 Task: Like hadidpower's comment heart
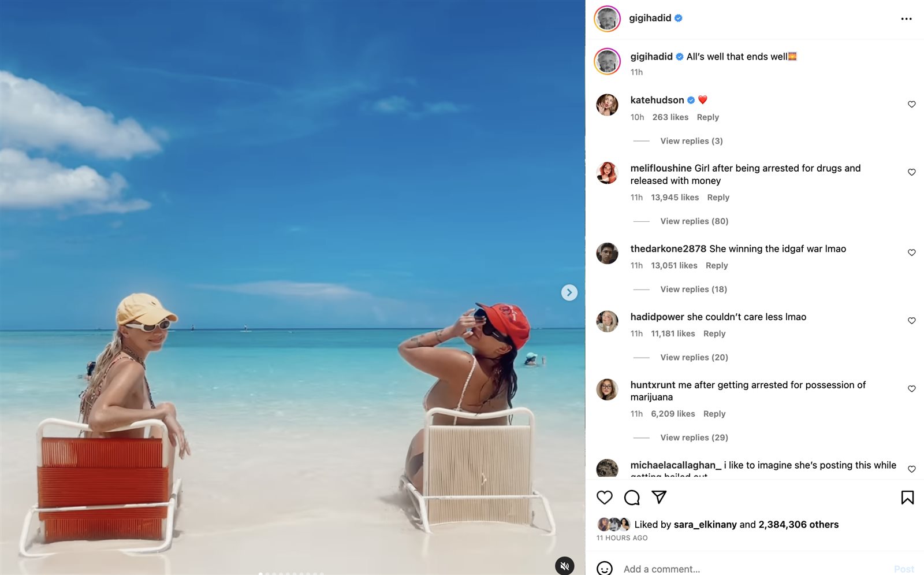[911, 321]
